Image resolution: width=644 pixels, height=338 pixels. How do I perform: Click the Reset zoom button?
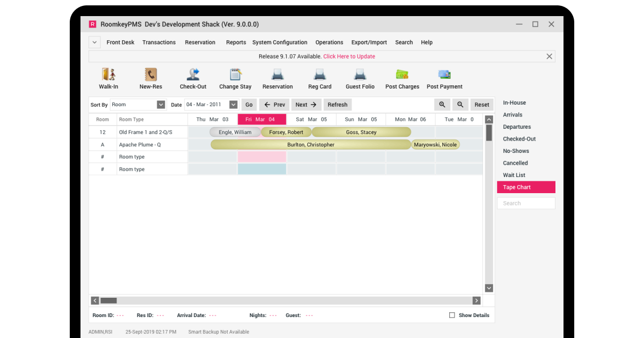pos(482,105)
